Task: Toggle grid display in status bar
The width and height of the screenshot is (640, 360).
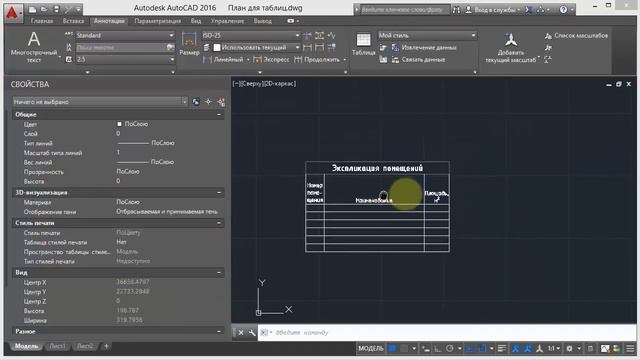Action: pyautogui.click(x=392, y=348)
